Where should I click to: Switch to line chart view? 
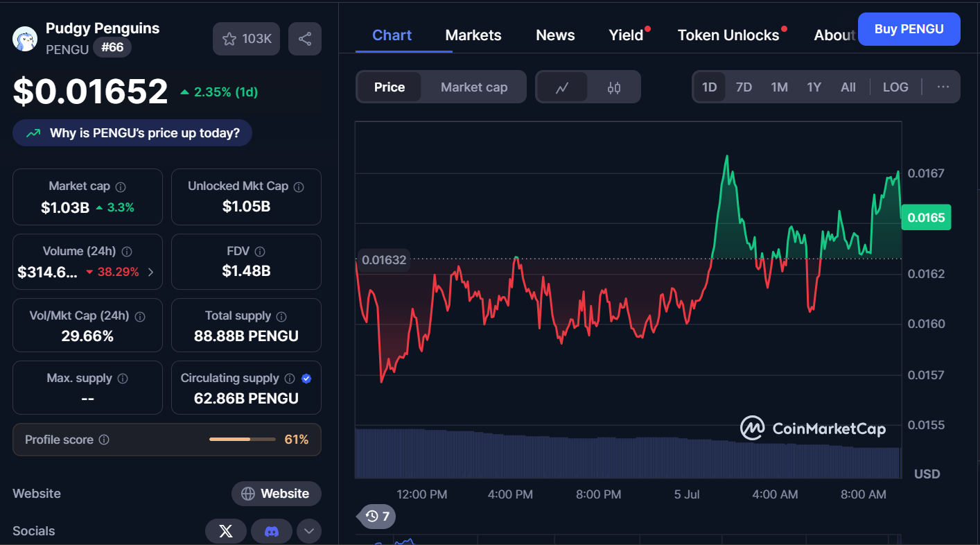(x=562, y=87)
